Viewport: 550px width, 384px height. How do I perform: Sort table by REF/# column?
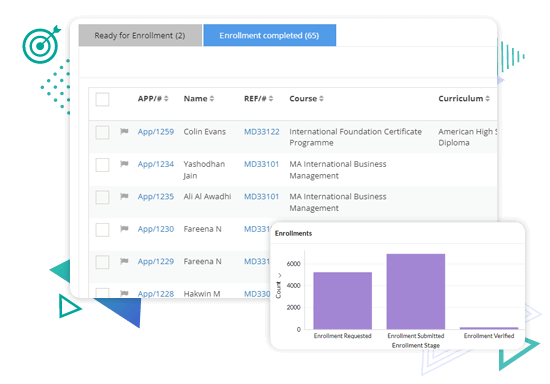point(258,99)
